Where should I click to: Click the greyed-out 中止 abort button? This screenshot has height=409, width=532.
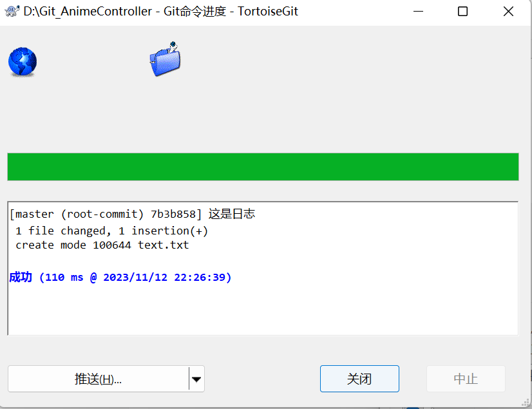coord(466,379)
